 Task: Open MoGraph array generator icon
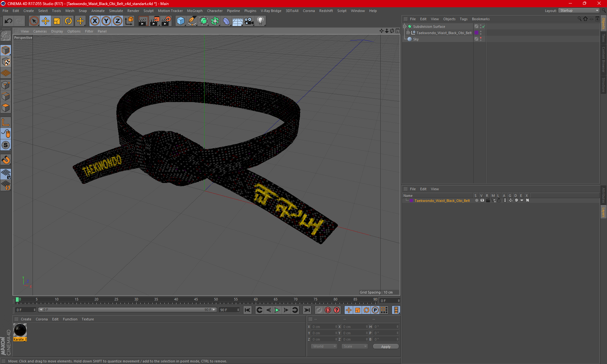pos(215,21)
